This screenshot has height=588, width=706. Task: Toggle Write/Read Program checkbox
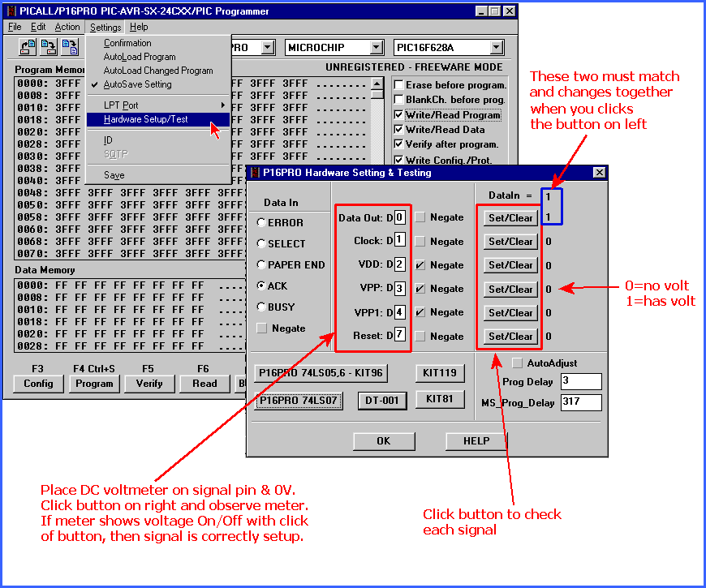398,114
